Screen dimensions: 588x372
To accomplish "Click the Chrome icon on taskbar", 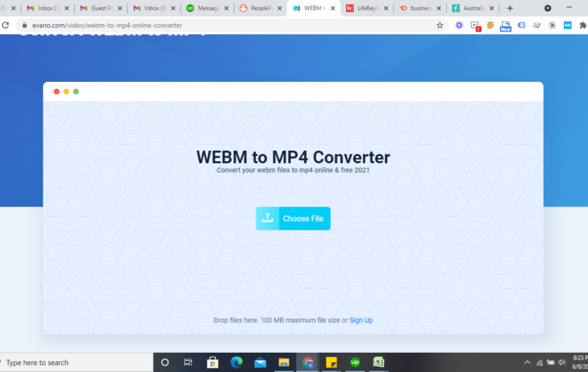I will point(308,362).
